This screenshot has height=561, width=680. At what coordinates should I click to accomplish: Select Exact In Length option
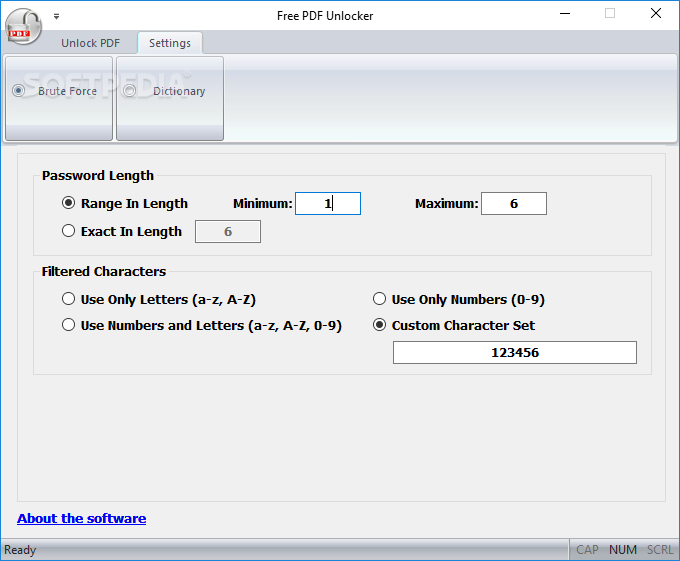click(122, 231)
